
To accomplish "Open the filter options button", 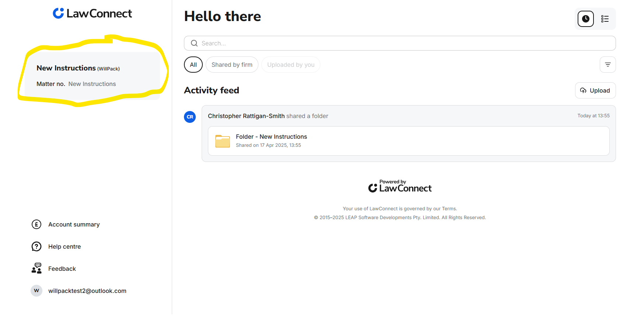I will pyautogui.click(x=608, y=65).
